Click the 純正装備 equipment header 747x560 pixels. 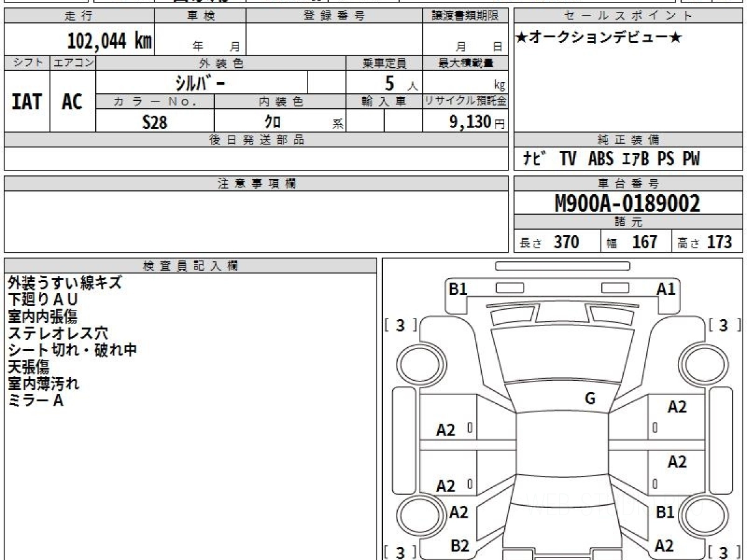[628, 140]
